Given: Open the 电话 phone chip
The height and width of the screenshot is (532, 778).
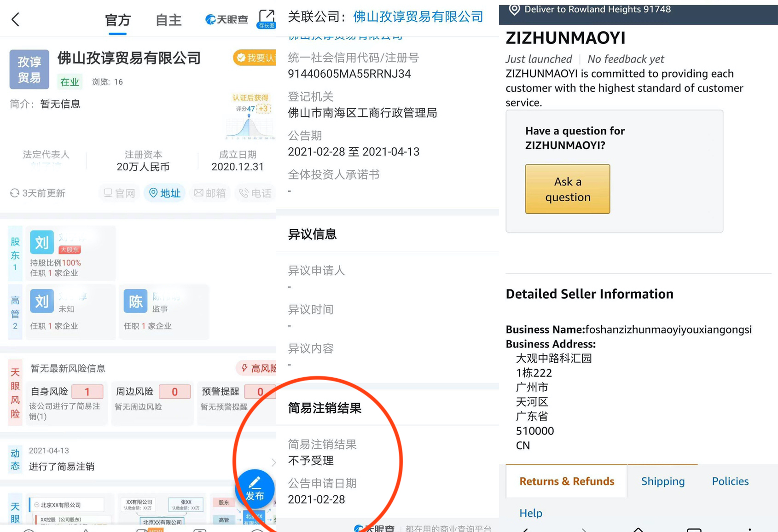Looking at the screenshot, I should [255, 193].
